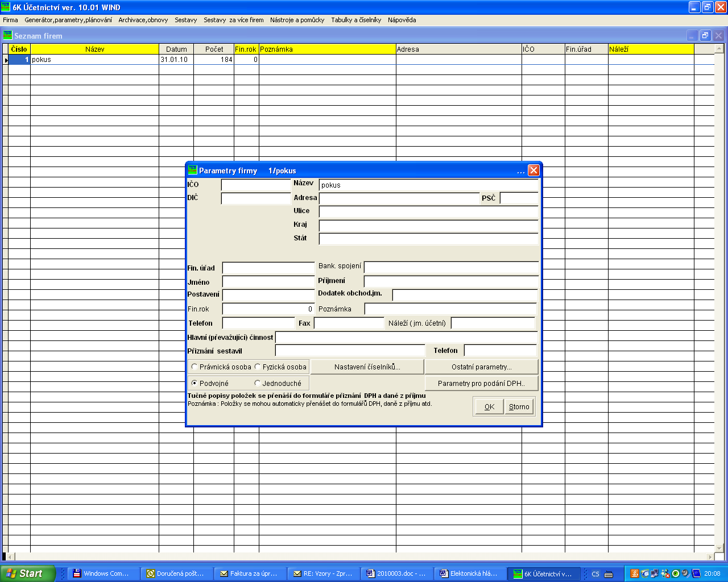Select Fyzická osoba radio button
The width and height of the screenshot is (728, 582).
(280, 367)
